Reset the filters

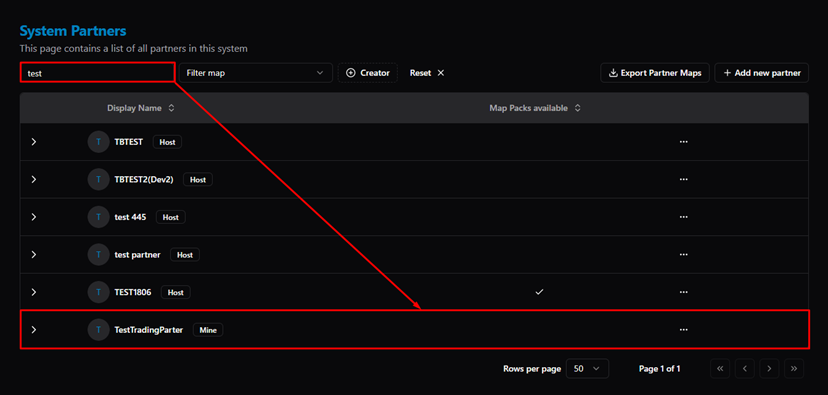(427, 73)
